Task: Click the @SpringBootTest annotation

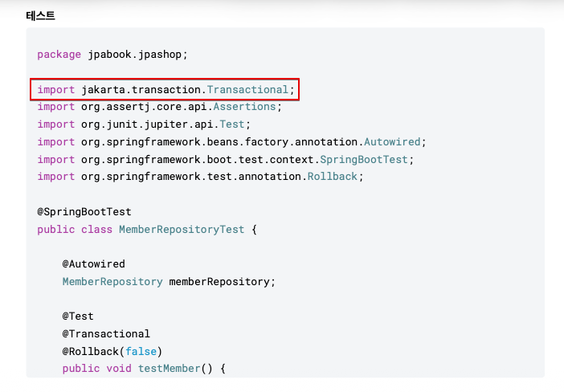Action: (84, 212)
